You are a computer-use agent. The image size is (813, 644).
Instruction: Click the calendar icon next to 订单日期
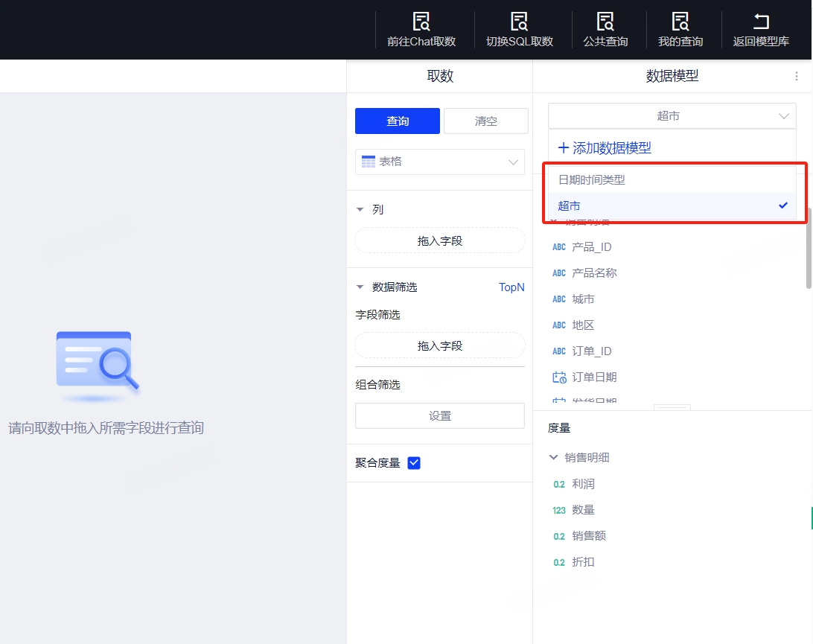[x=559, y=377]
